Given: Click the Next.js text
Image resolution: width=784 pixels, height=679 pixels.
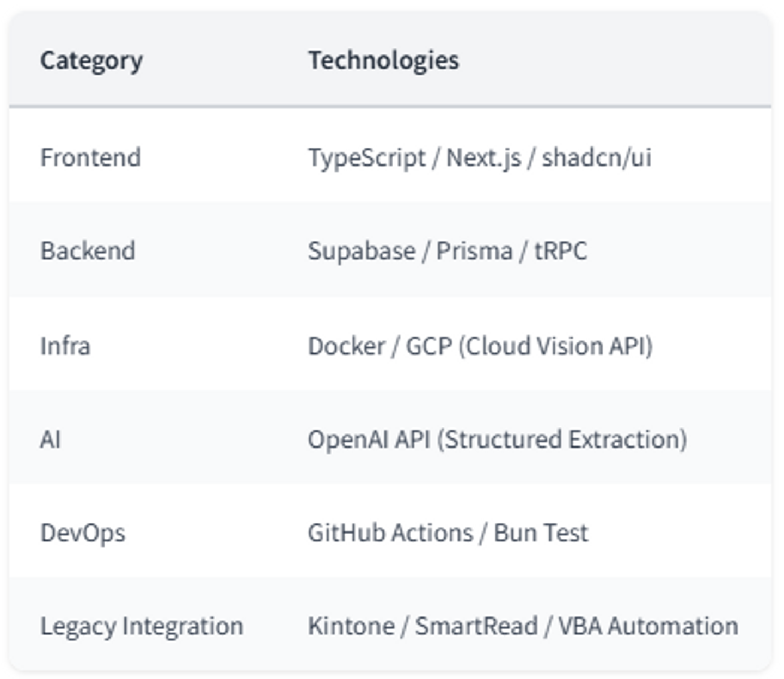Looking at the screenshot, I should click(483, 158).
